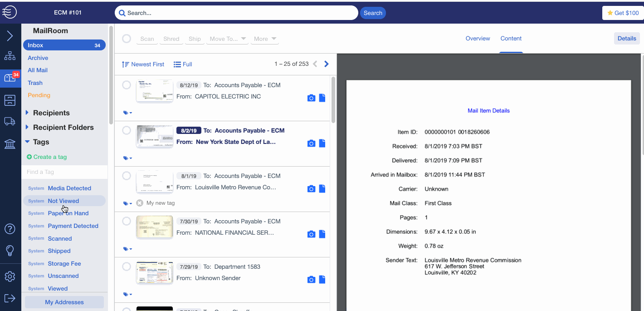Click document icon for New York State Dept mail
644x311 pixels.
322,143
